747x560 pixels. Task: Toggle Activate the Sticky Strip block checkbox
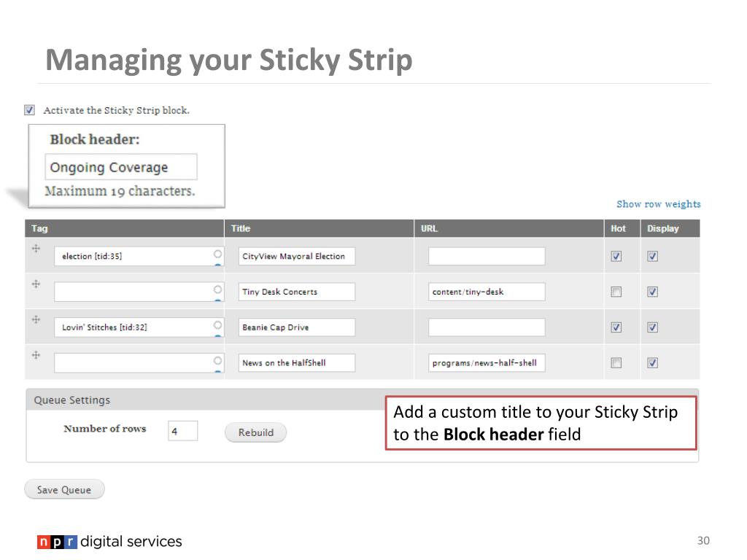[x=29, y=110]
